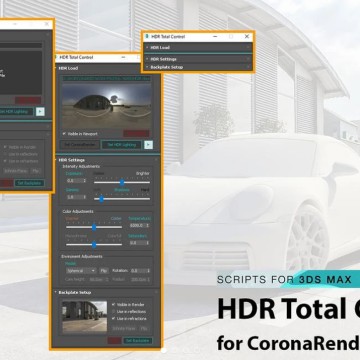Open the Spherical mode dropdown
Image resolution: width=360 pixels, height=360 pixels.
pyautogui.click(x=81, y=271)
